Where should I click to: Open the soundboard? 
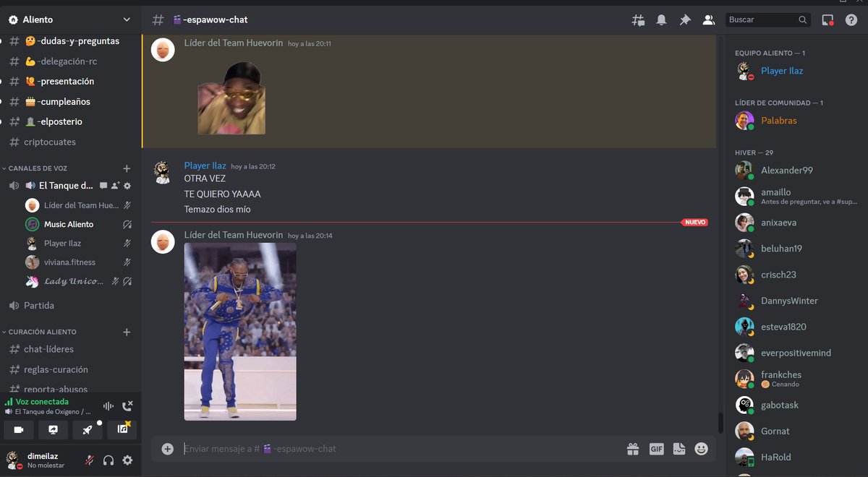pos(122,429)
